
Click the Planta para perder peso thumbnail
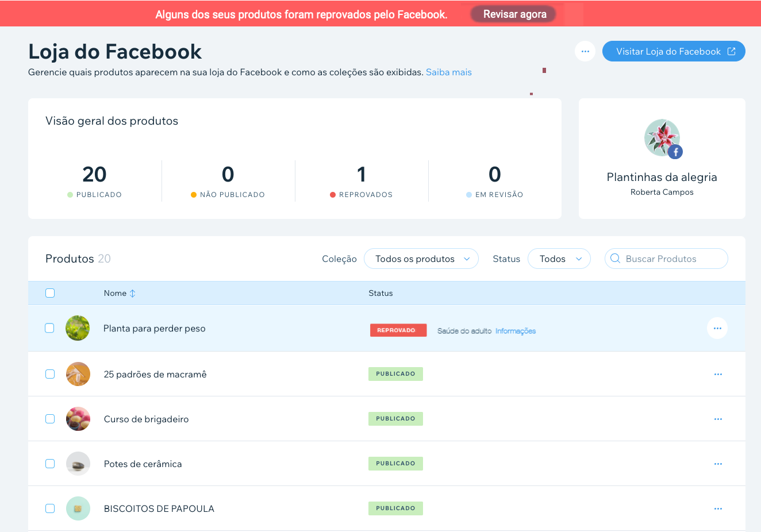[78, 328]
